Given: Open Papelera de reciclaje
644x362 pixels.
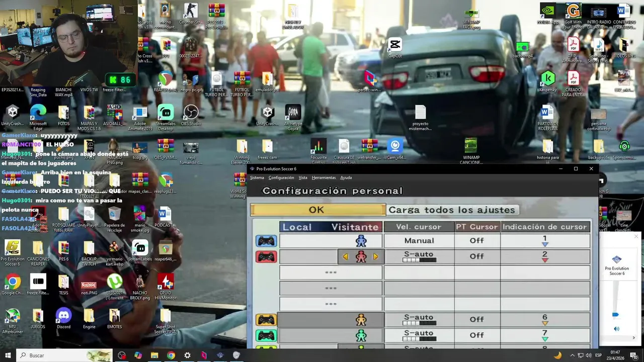Looking at the screenshot, I should click(114, 219).
